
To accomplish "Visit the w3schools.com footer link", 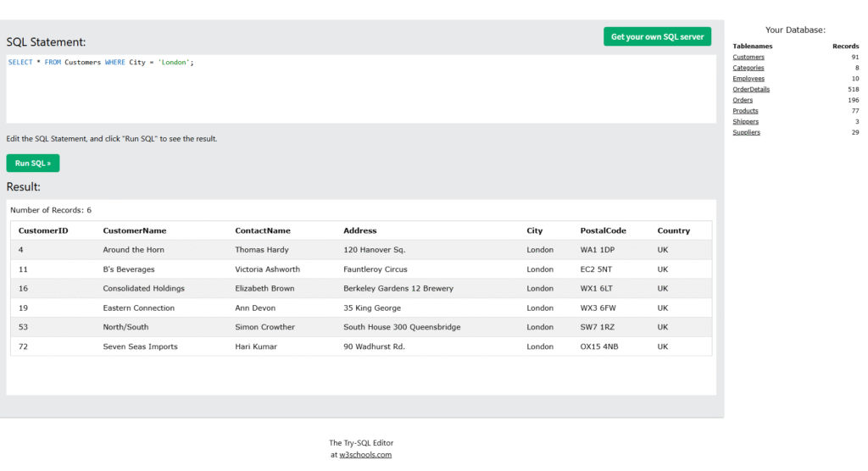I will (x=365, y=455).
